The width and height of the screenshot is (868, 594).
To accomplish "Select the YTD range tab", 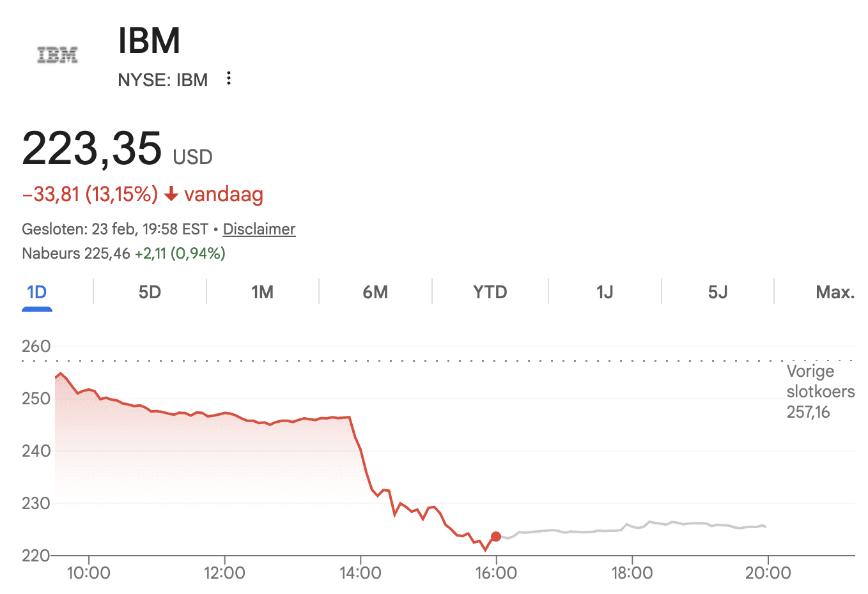I will (x=490, y=293).
